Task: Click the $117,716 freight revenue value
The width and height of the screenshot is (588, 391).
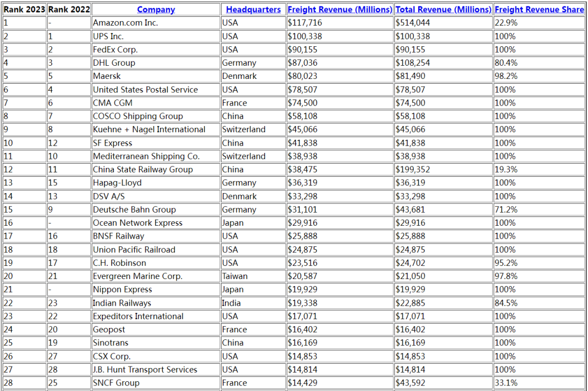Action: pyautogui.click(x=340, y=23)
